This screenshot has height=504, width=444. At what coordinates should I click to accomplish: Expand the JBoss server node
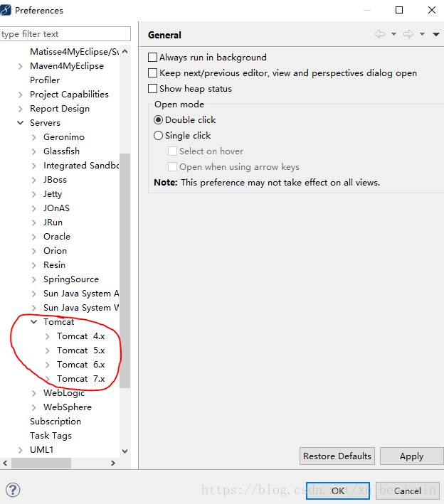tap(33, 180)
